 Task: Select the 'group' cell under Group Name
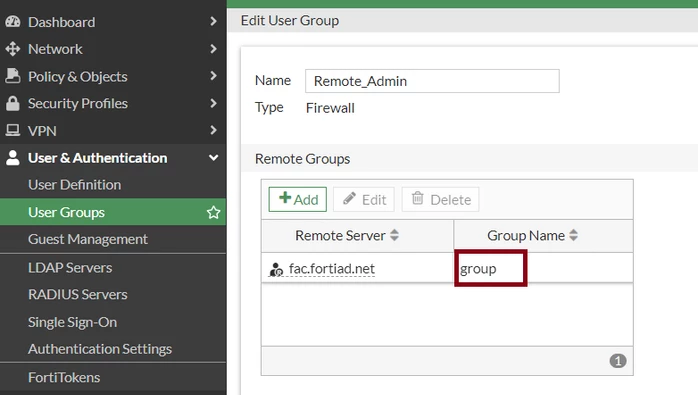coord(544,269)
